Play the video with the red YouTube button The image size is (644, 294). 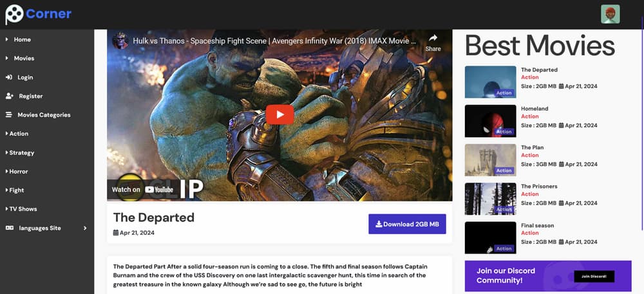[x=279, y=115]
